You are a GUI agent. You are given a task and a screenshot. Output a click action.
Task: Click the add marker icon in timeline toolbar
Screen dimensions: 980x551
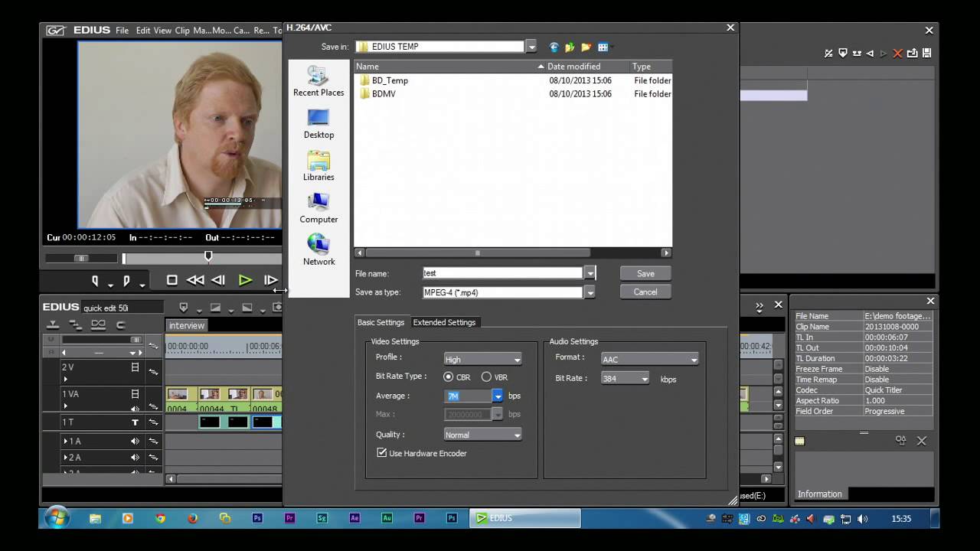(x=183, y=307)
